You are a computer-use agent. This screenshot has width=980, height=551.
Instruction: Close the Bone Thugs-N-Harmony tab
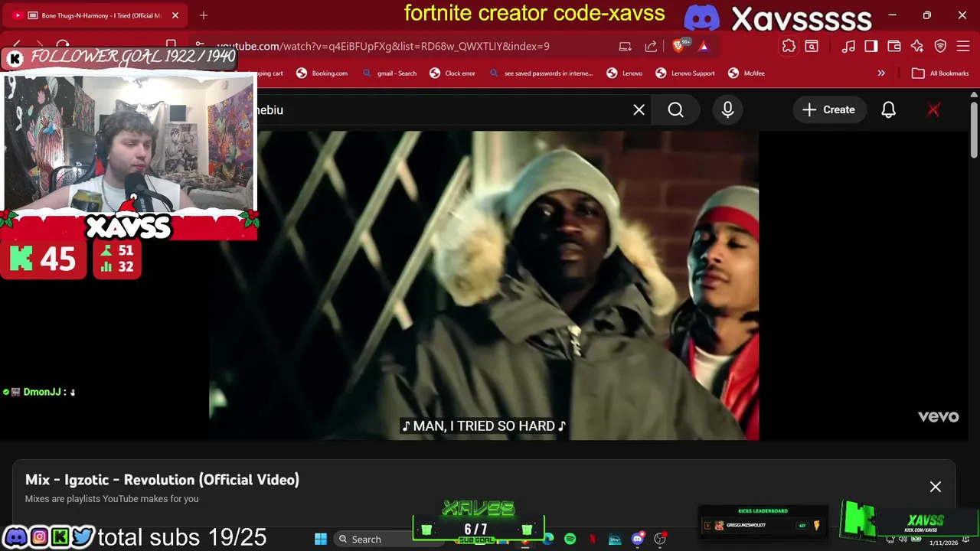(175, 15)
